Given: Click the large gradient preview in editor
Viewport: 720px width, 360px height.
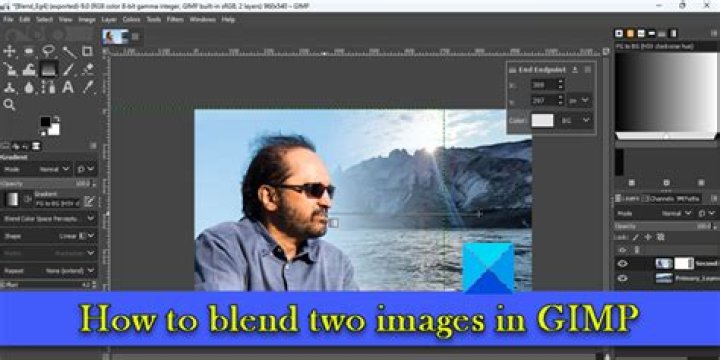Looking at the screenshot, I should [x=666, y=92].
